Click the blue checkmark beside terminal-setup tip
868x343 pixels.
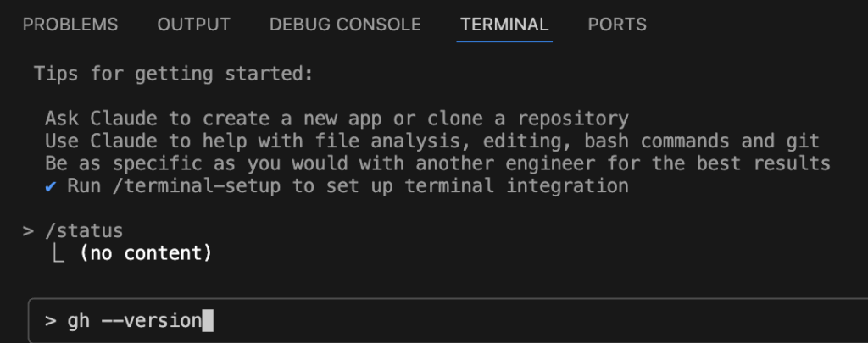[x=51, y=185]
